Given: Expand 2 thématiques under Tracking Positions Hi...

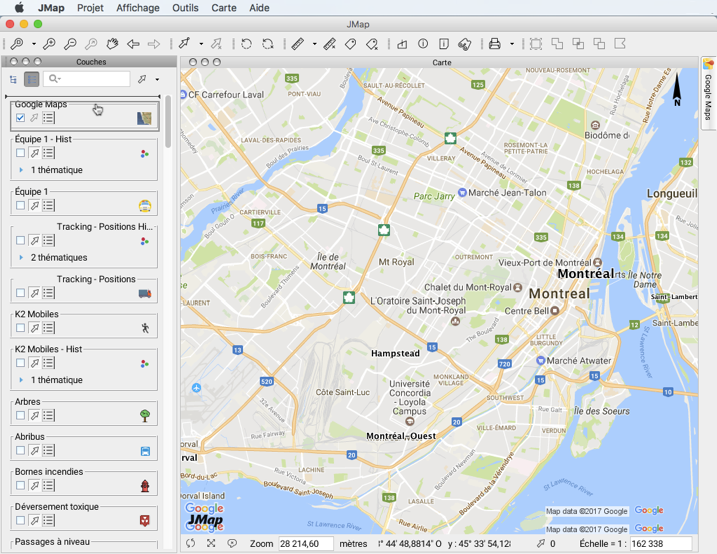Looking at the screenshot, I should 21,257.
